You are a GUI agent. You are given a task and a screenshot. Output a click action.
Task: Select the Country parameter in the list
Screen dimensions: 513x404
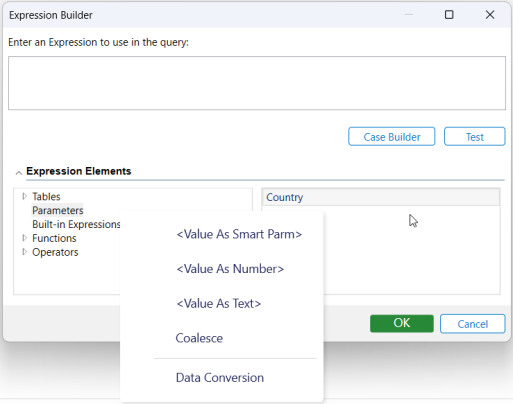(381, 197)
